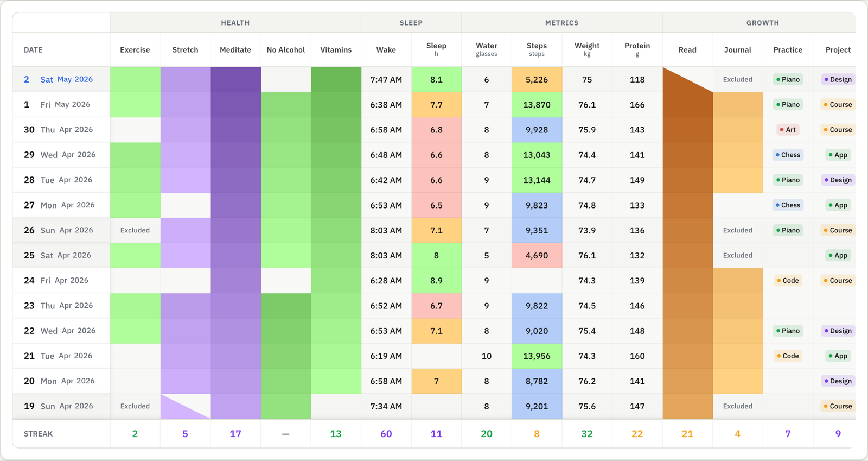This screenshot has height=461, width=868.
Task: Select Piano tag on Sat May 2 row
Action: (x=788, y=79)
